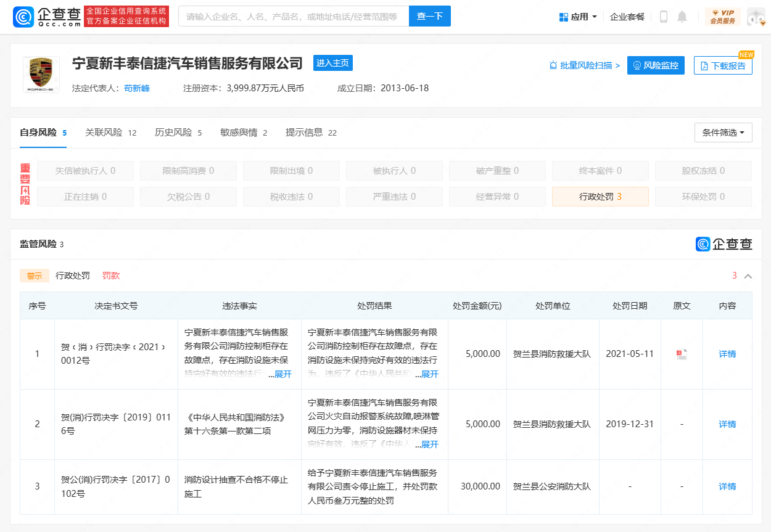The height and width of the screenshot is (532, 771).
Task: Click the 罚款 tag label
Action: pos(111,276)
